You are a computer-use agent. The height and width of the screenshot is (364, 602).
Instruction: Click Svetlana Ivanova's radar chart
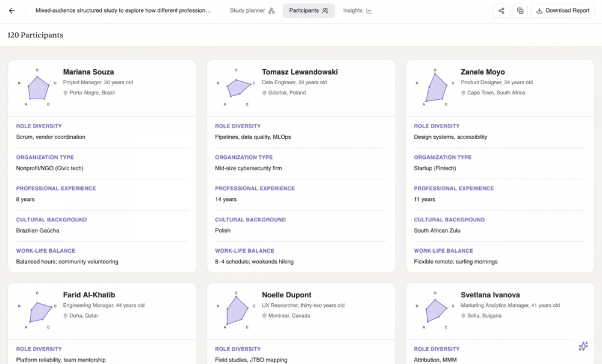(435, 310)
